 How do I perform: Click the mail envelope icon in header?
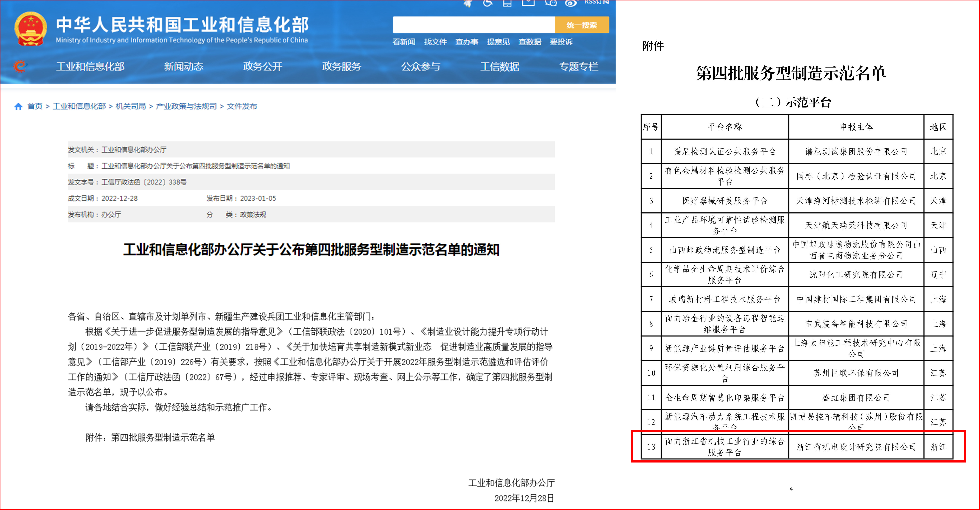[528, 3]
